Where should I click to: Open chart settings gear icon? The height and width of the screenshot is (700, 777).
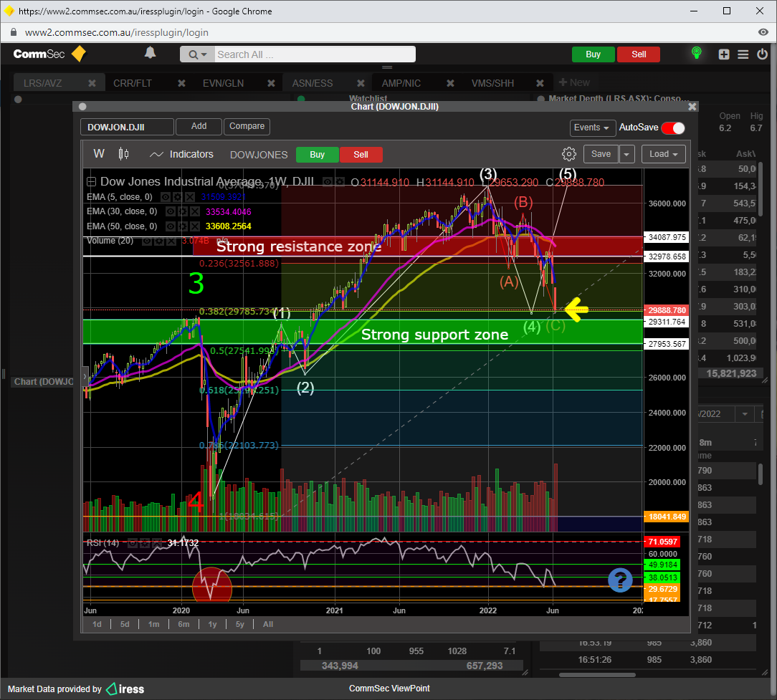coord(569,154)
